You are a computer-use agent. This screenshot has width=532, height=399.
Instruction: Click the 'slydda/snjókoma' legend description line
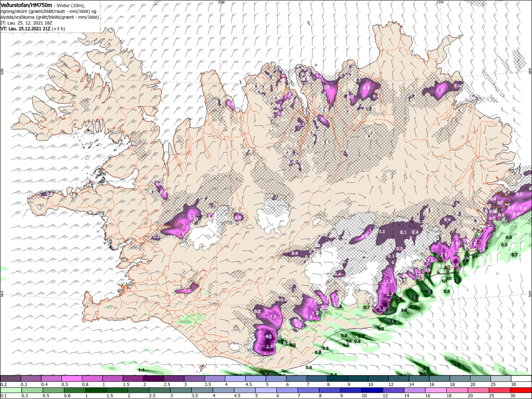point(49,17)
